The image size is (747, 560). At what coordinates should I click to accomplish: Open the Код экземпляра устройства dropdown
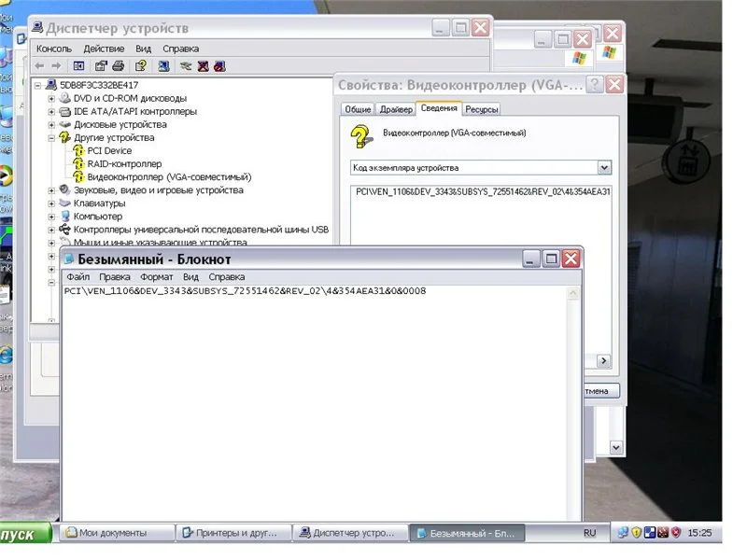(604, 168)
